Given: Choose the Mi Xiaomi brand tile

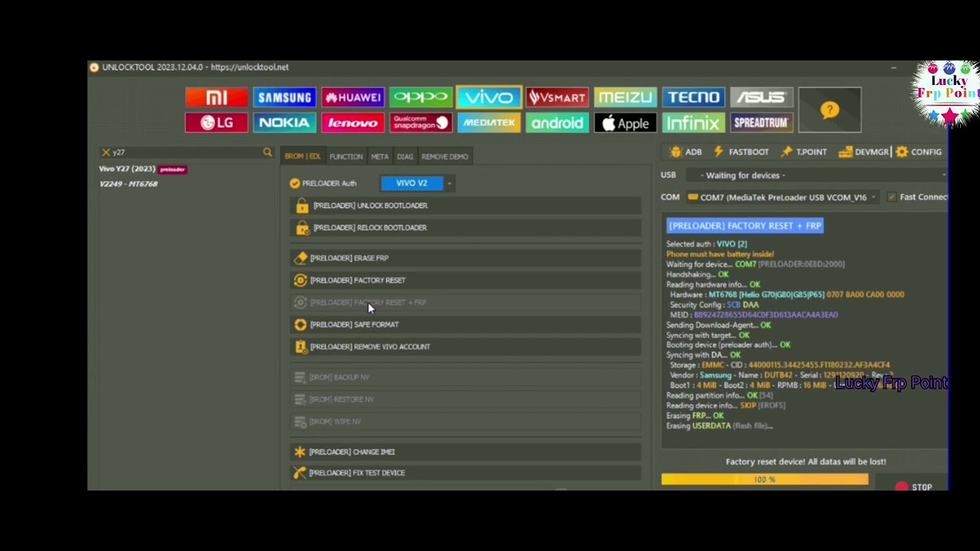Looking at the screenshot, I should click(x=216, y=97).
